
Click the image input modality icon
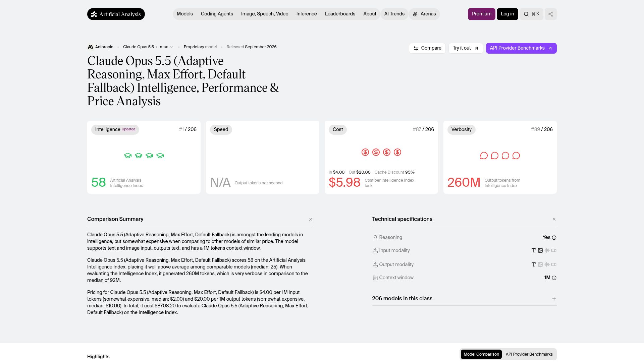coord(540,250)
